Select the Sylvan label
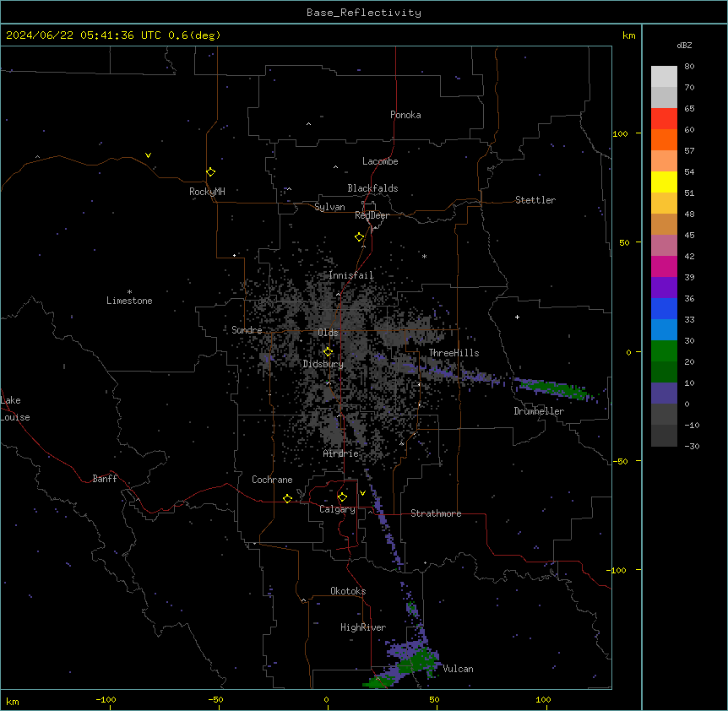The image size is (728, 711). click(329, 207)
